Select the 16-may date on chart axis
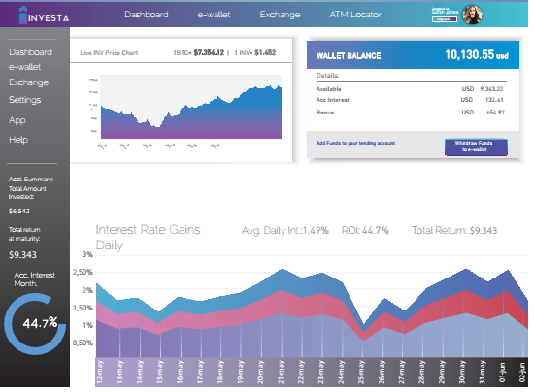The image size is (534, 392). (181, 373)
